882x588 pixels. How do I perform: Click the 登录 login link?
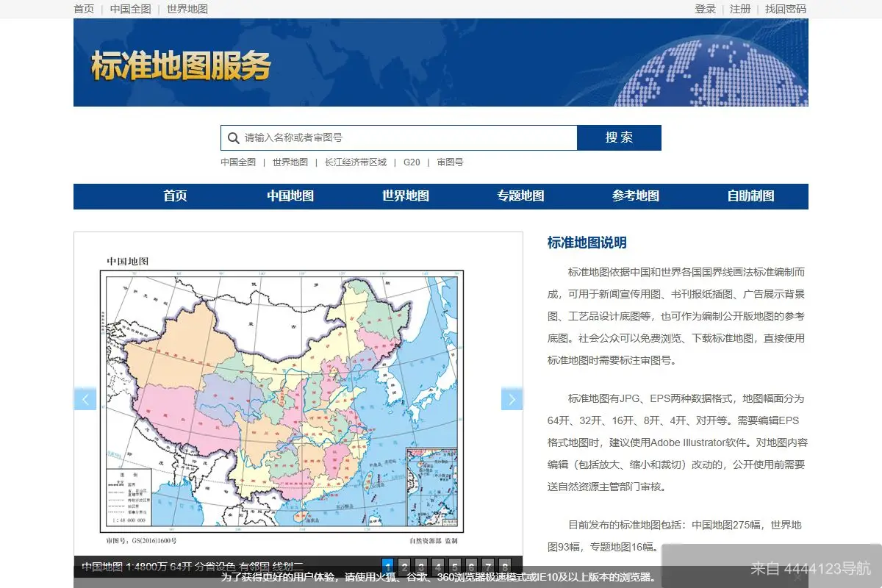(704, 9)
